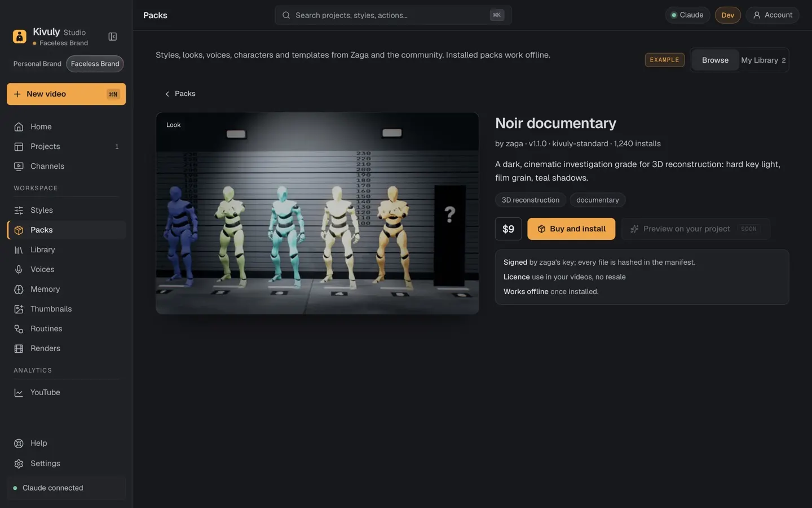
Task: Click the Memory icon in the sidebar
Action: coord(19,289)
